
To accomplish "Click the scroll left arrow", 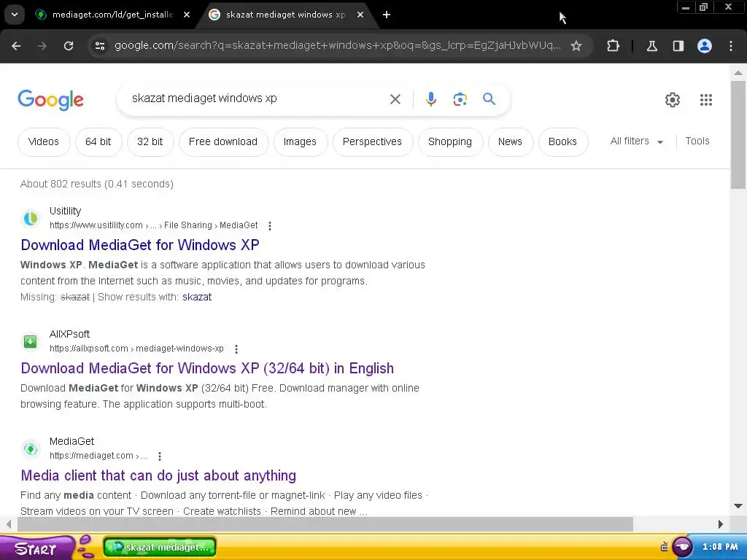I will point(9,524).
